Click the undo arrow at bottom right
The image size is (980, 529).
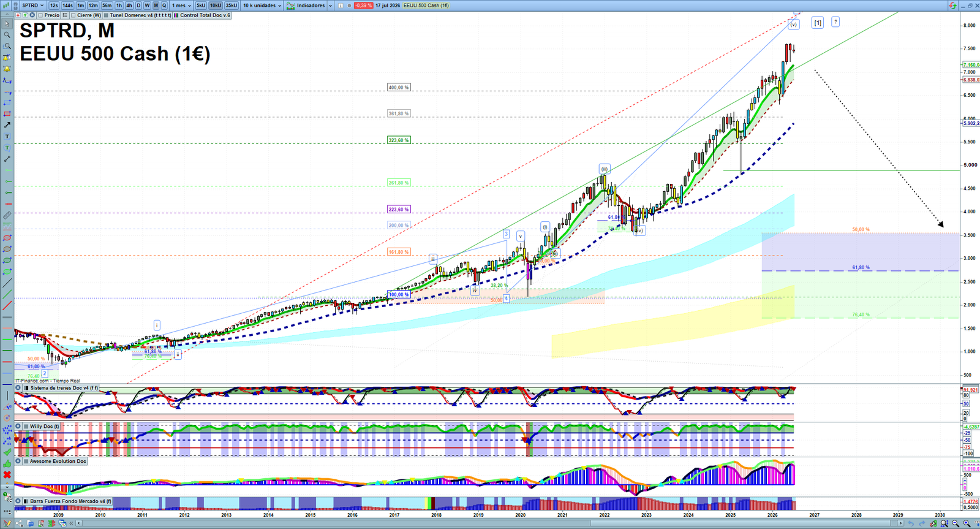[911, 523]
